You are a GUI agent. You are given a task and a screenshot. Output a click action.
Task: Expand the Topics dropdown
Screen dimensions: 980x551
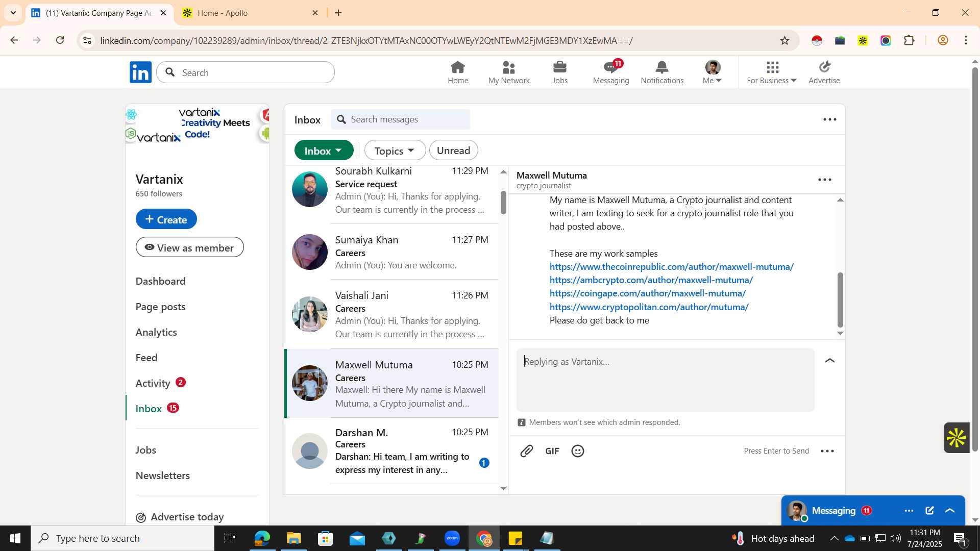395,151
